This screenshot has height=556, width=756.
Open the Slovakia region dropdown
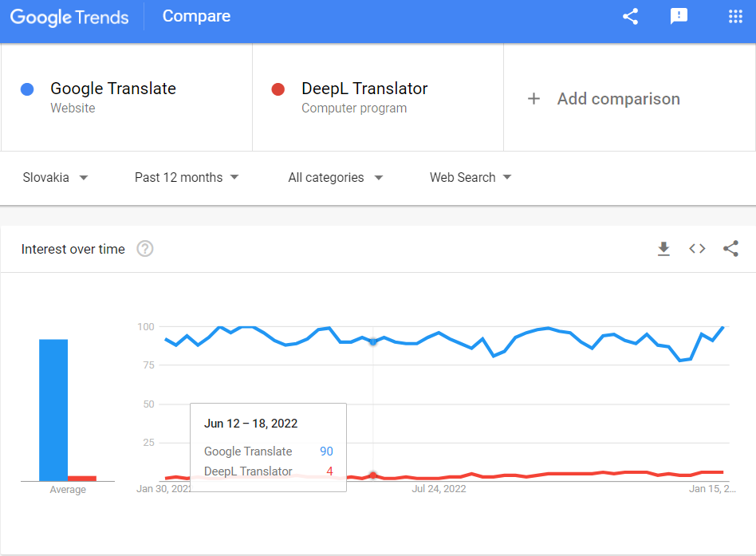point(55,177)
